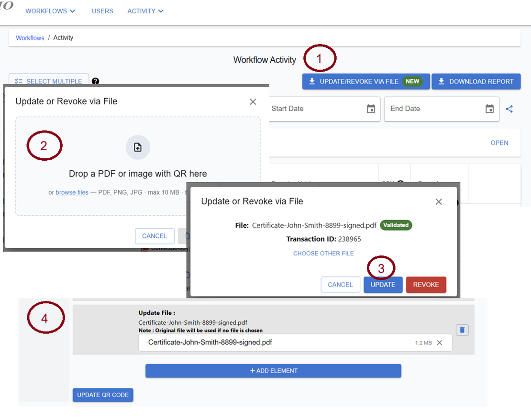Click the 1.2 MB file size text

pos(423,343)
